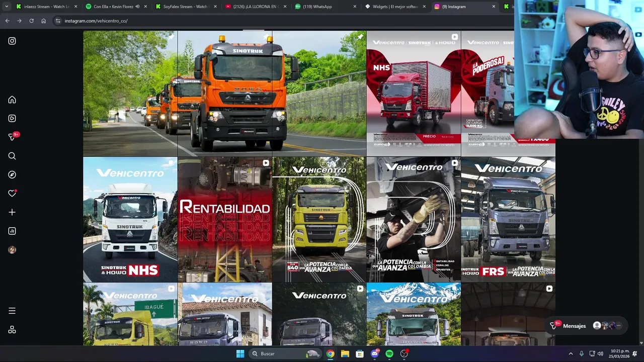The height and width of the screenshot is (362, 644).
Task: Go forward with browser forward arrow
Action: (x=19, y=21)
